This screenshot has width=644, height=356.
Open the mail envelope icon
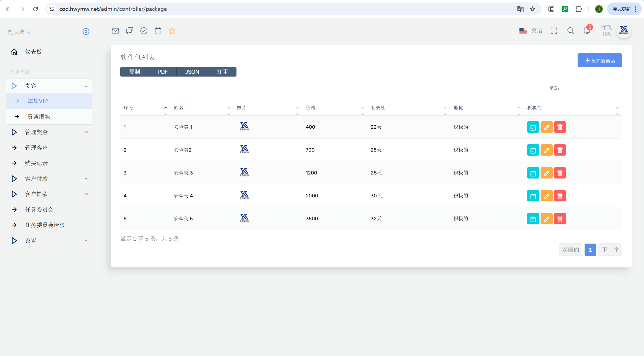tap(115, 31)
